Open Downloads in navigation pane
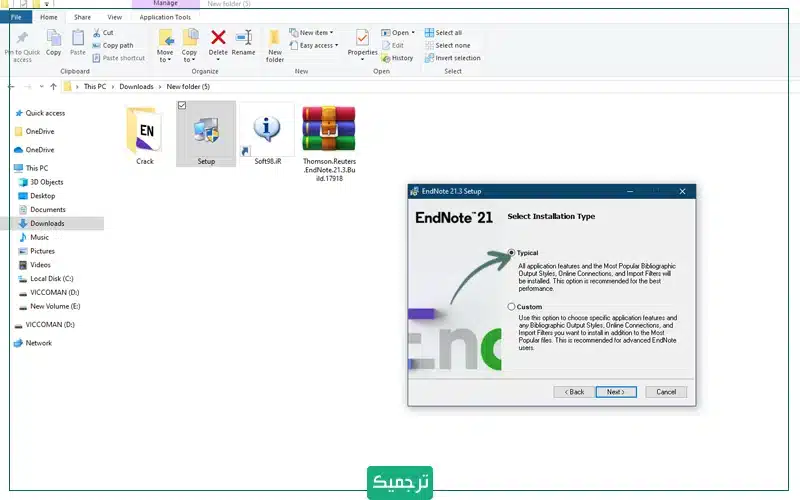 point(41,223)
